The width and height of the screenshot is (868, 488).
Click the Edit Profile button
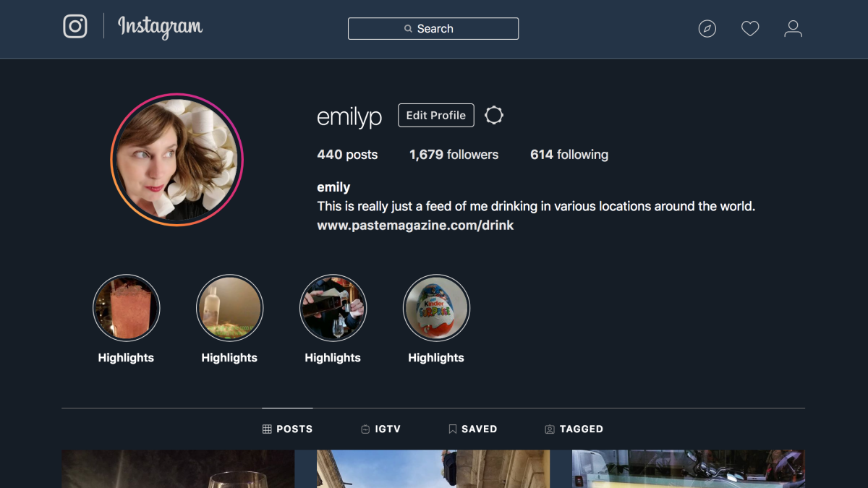(436, 115)
